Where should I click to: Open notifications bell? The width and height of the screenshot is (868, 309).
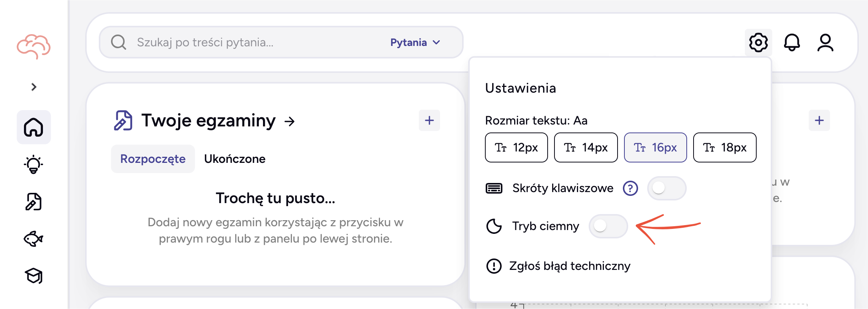coord(792,42)
